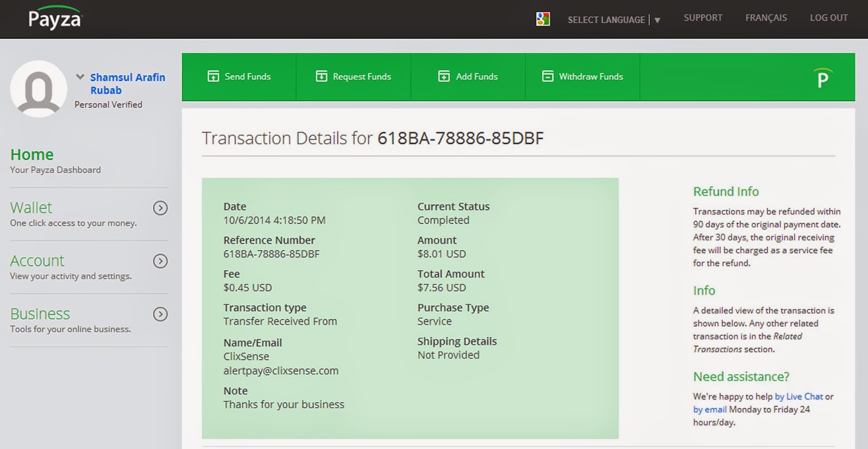Click the 'Not Provided' shipping details value
The height and width of the screenshot is (449, 868).
[x=448, y=355]
